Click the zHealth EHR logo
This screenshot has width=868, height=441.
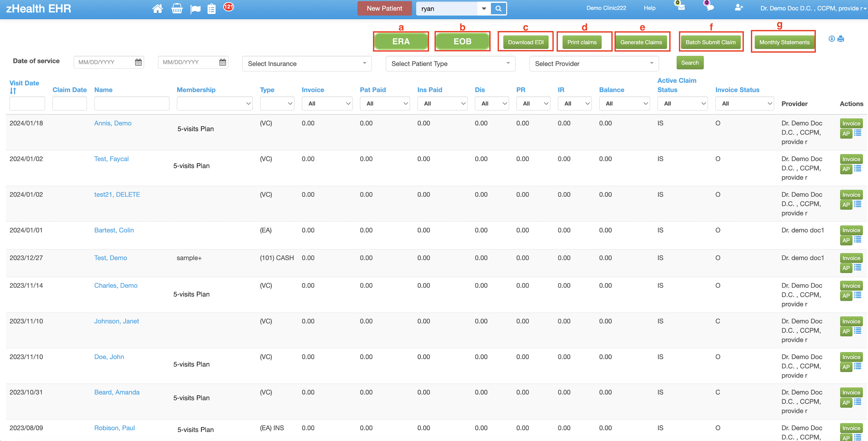(x=38, y=8)
